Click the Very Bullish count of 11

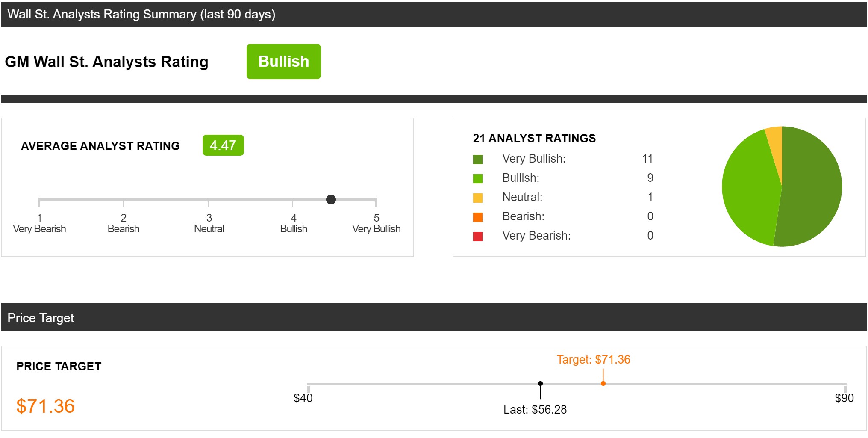[647, 159]
